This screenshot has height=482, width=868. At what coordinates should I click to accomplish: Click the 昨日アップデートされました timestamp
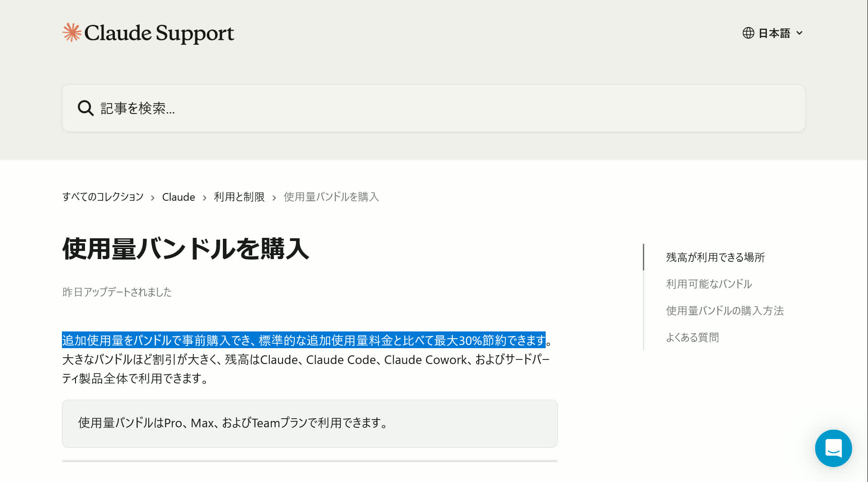[x=117, y=292]
